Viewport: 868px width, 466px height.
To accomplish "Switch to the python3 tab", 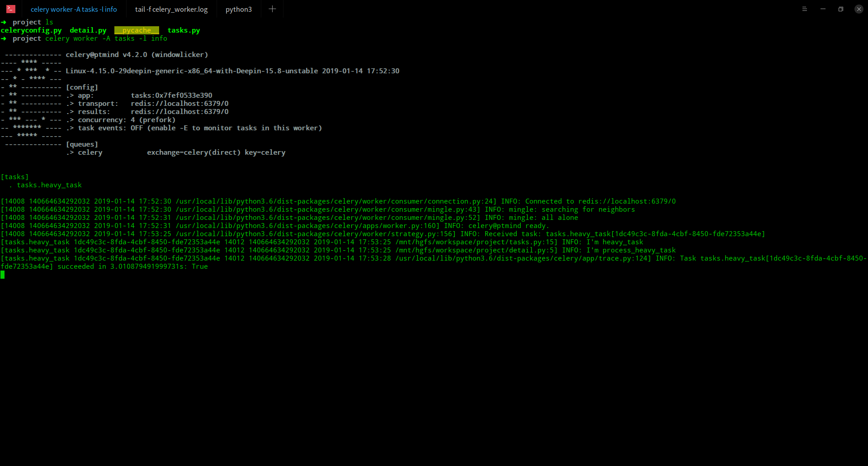I will pos(239,9).
